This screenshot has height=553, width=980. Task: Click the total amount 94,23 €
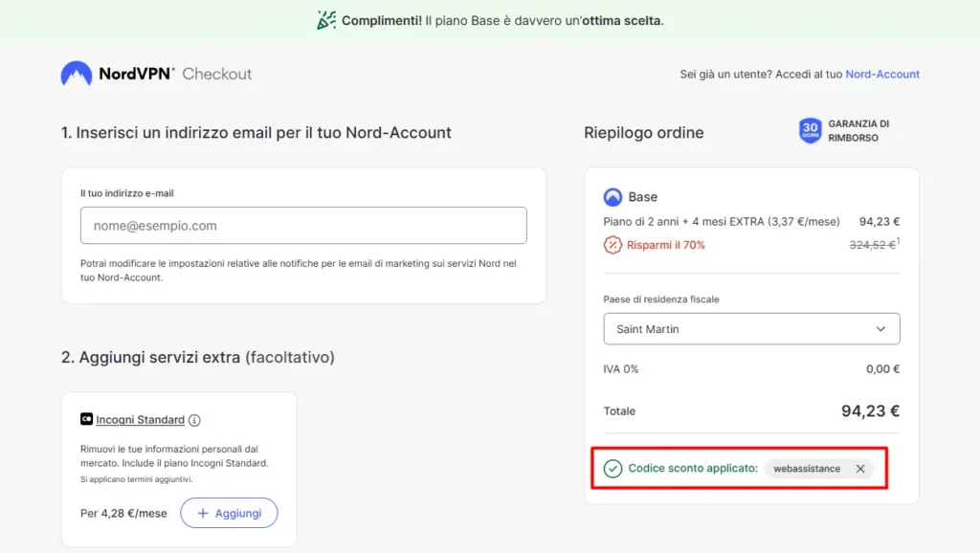pos(870,411)
